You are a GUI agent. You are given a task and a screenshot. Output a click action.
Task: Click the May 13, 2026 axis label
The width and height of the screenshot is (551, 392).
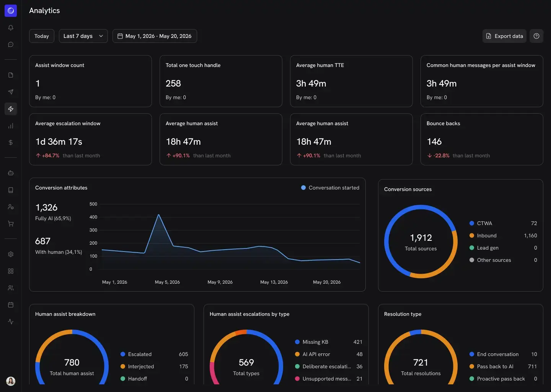point(274,282)
